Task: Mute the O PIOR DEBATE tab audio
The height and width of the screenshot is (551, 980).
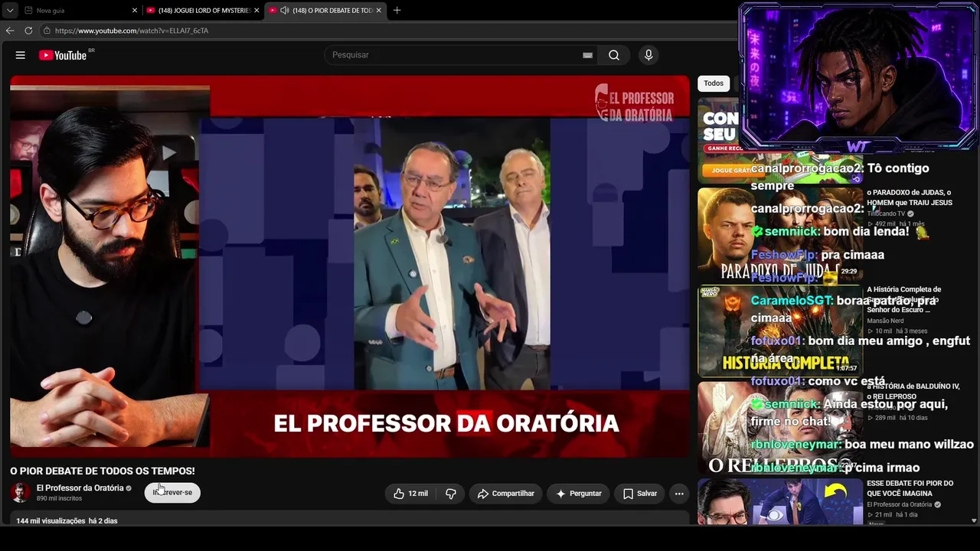Action: (285, 11)
